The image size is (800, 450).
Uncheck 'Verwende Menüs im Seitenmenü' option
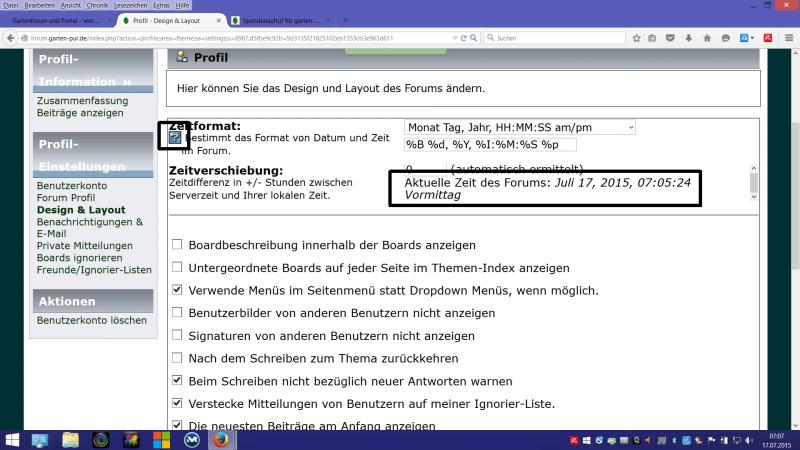(x=177, y=290)
